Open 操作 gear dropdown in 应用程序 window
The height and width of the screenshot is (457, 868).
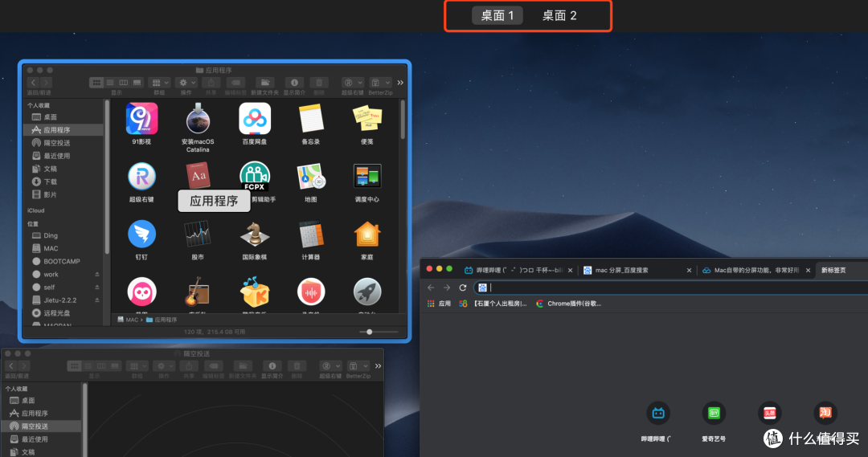(x=186, y=83)
